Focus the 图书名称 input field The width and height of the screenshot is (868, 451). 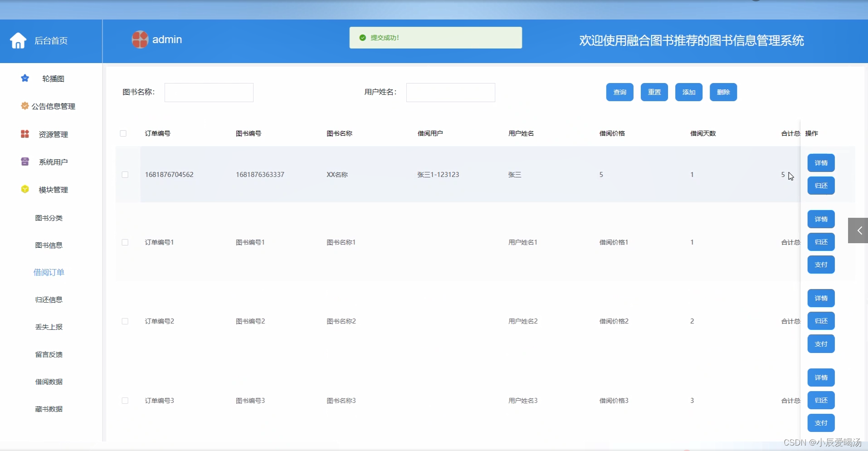209,92
